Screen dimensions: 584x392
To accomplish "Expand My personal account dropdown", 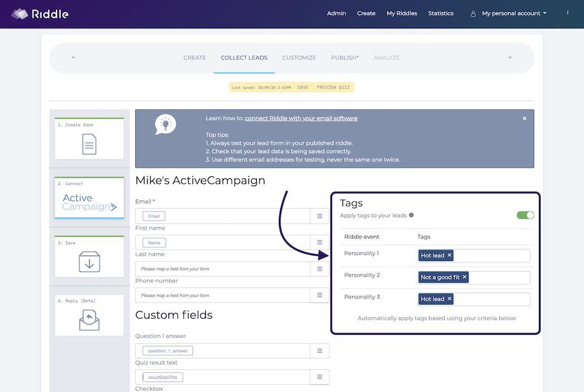I will (x=515, y=14).
